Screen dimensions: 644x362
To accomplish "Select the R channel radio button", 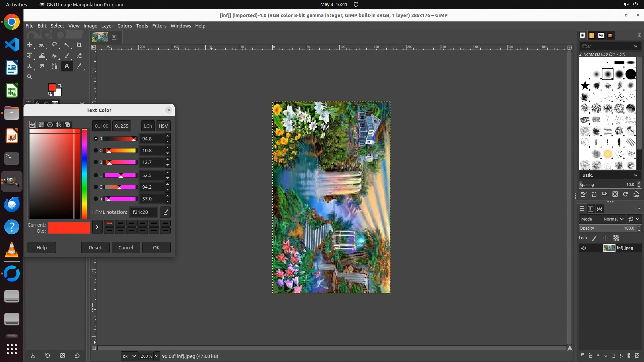I will (x=96, y=139).
